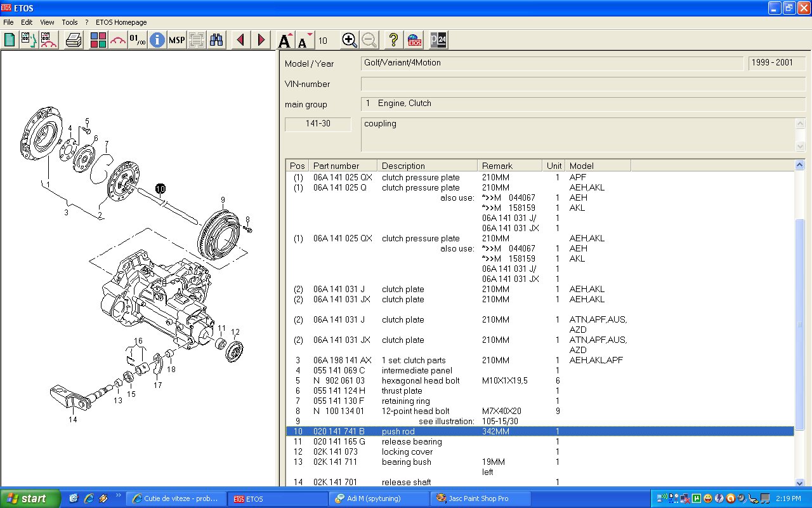Click the Pos column header

298,166
